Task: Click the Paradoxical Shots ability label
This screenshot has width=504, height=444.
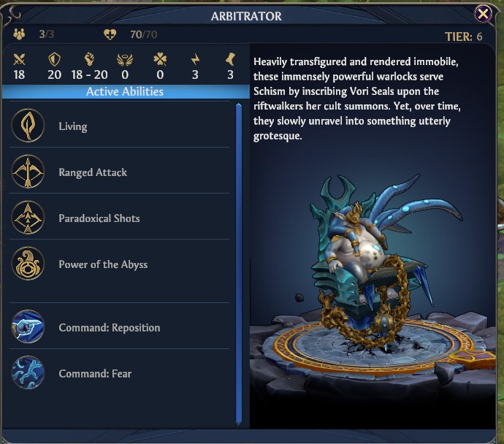Action: click(99, 218)
